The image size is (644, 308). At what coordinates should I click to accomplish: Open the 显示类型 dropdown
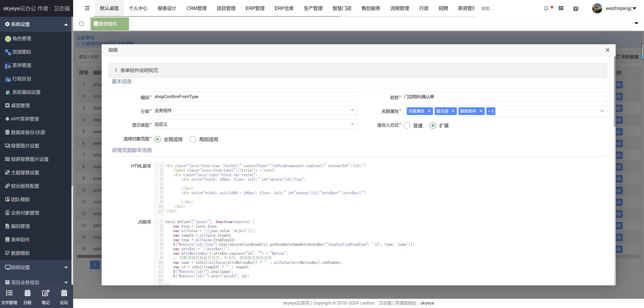255,124
